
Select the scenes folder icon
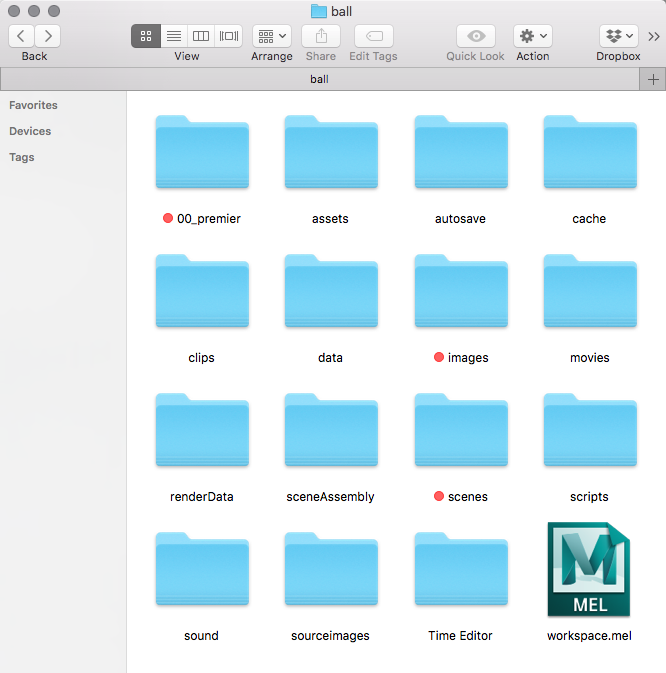pyautogui.click(x=461, y=431)
